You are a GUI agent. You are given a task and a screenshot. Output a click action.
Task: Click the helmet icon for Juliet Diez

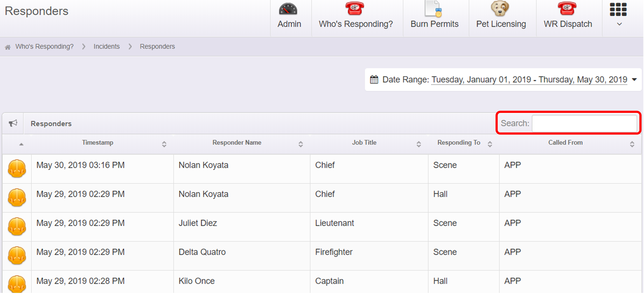pos(17,226)
